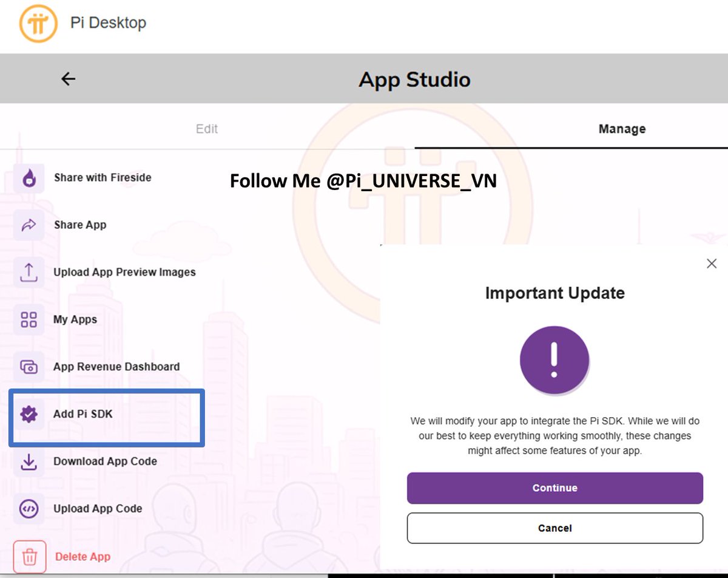Click the App Revenue Dashboard money icon

pos(29,367)
